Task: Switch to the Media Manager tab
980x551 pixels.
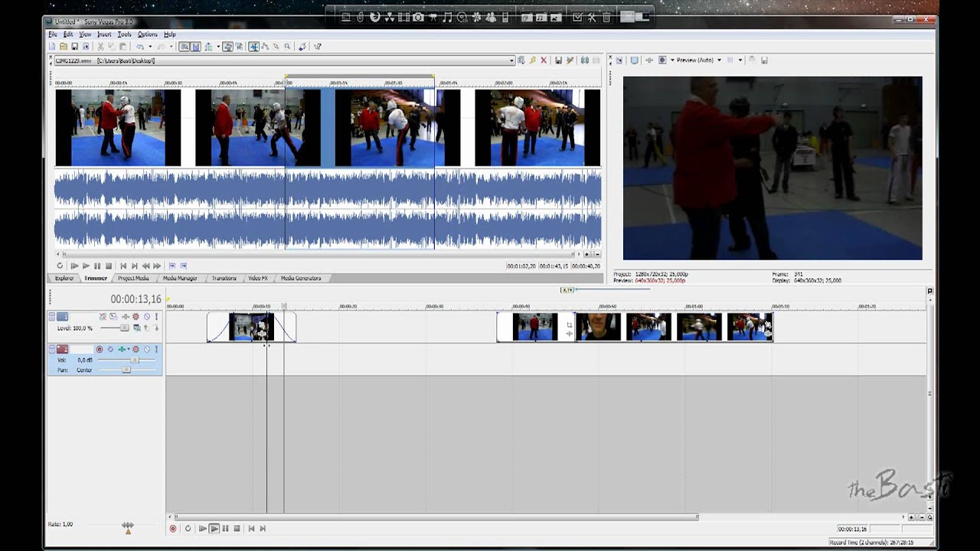Action: point(180,278)
